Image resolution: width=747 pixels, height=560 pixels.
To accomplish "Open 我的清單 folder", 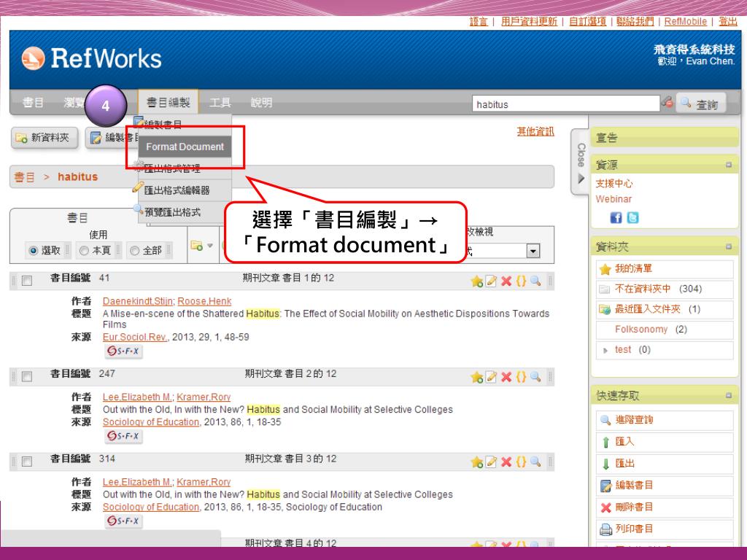I will 664,269.
